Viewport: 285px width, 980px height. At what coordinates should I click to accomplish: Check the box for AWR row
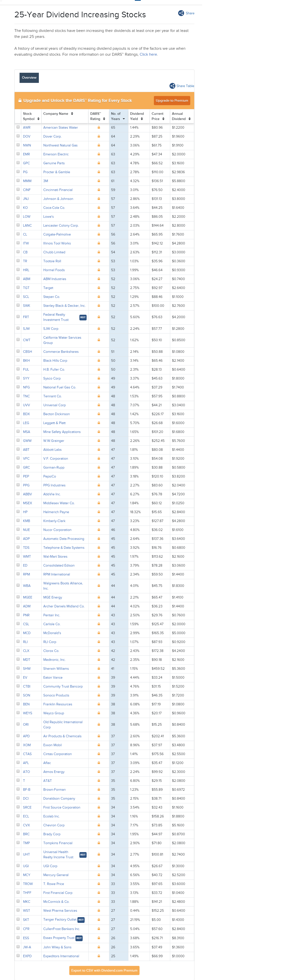click(18, 127)
